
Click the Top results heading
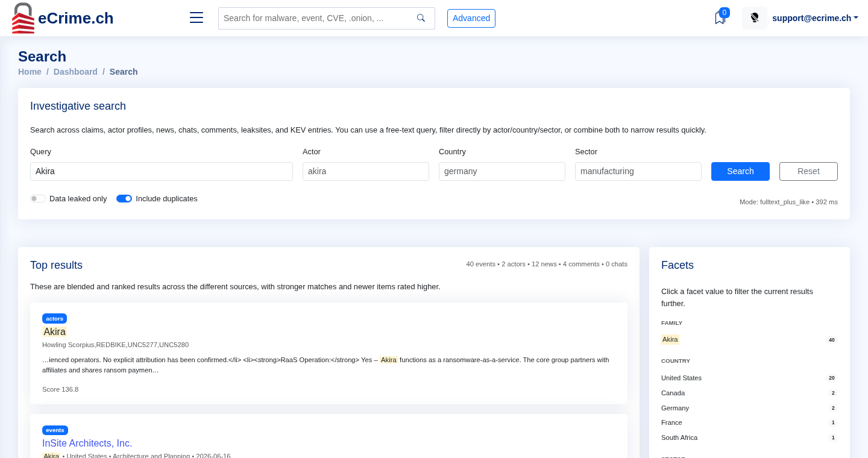point(56,265)
